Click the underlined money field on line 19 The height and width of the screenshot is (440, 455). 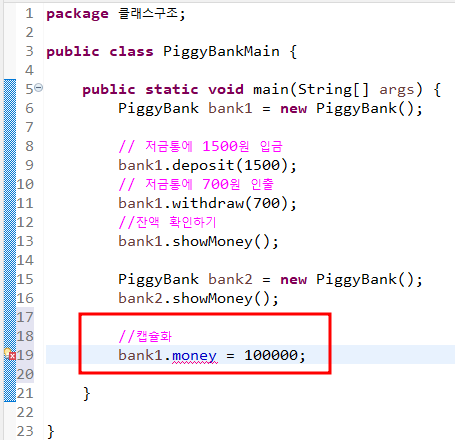pyautogui.click(x=194, y=356)
